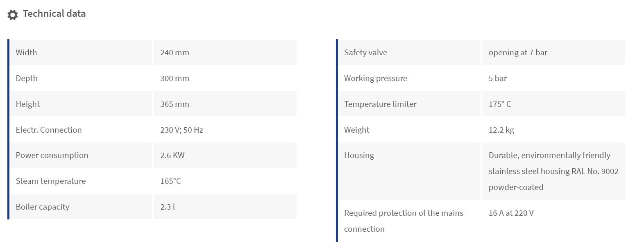Select the 2.6 KW value
Viewport: 644px width, 244px height.
172,155
